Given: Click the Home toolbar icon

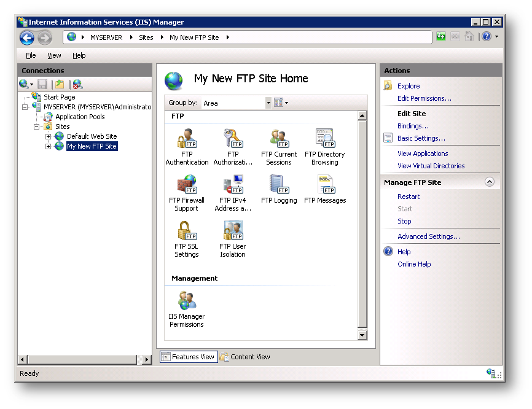Looking at the screenshot, I should tap(469, 36).
